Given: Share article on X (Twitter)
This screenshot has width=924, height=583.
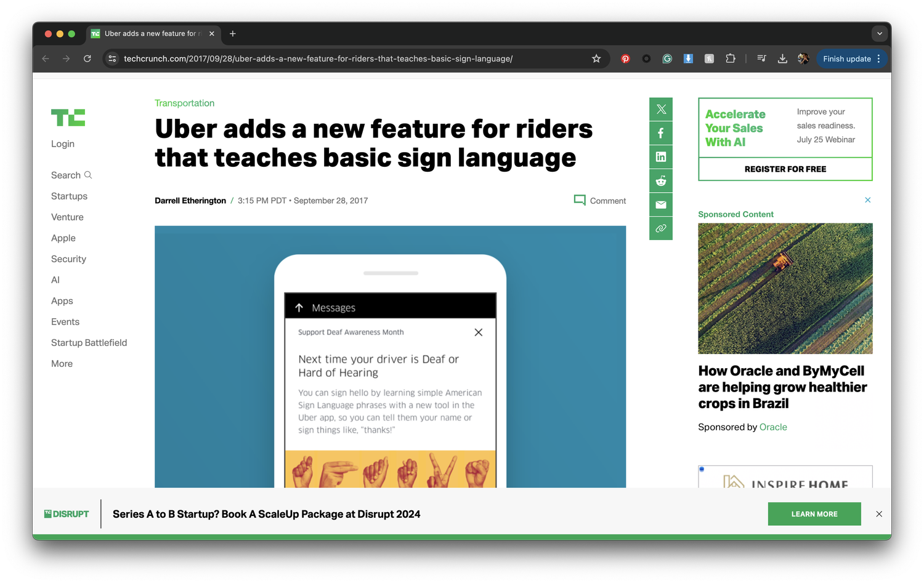Looking at the screenshot, I should click(661, 109).
